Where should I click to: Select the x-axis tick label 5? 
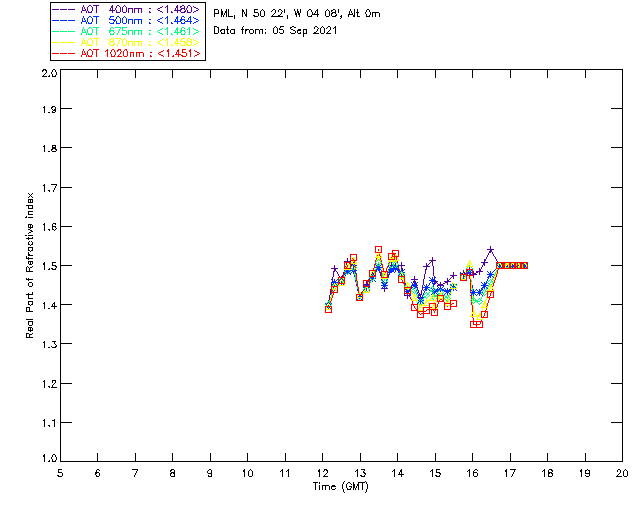(60, 473)
